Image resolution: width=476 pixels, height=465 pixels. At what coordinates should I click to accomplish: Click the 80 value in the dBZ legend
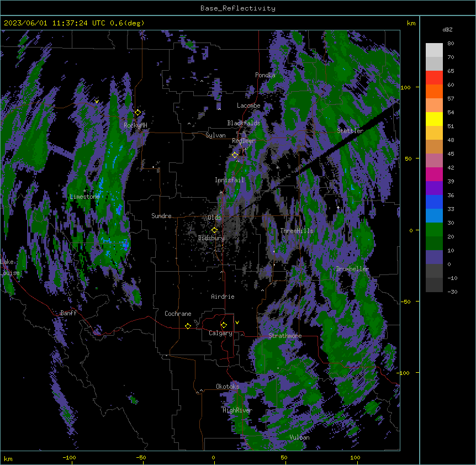(451, 44)
